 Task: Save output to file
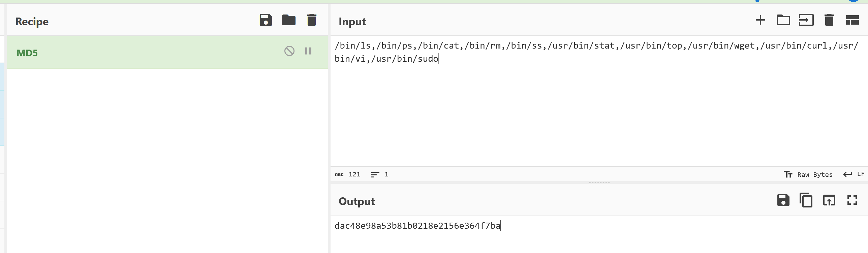(x=783, y=200)
